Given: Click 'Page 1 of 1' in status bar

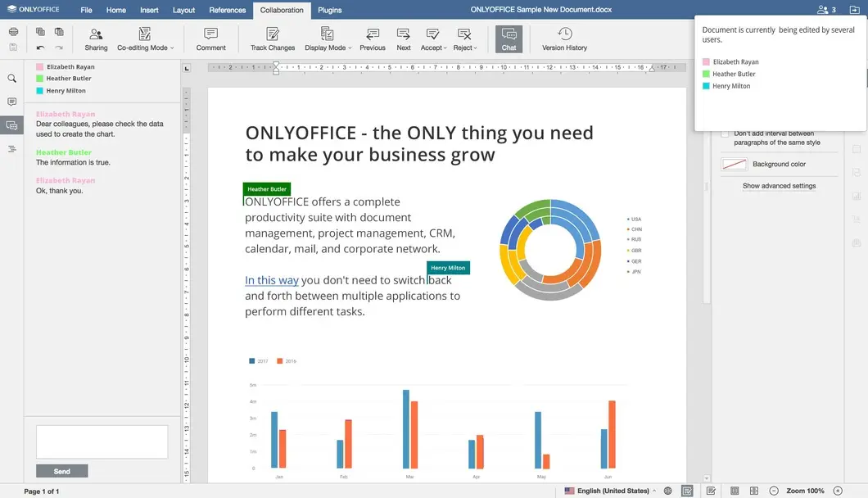Looking at the screenshot, I should click(42, 491).
